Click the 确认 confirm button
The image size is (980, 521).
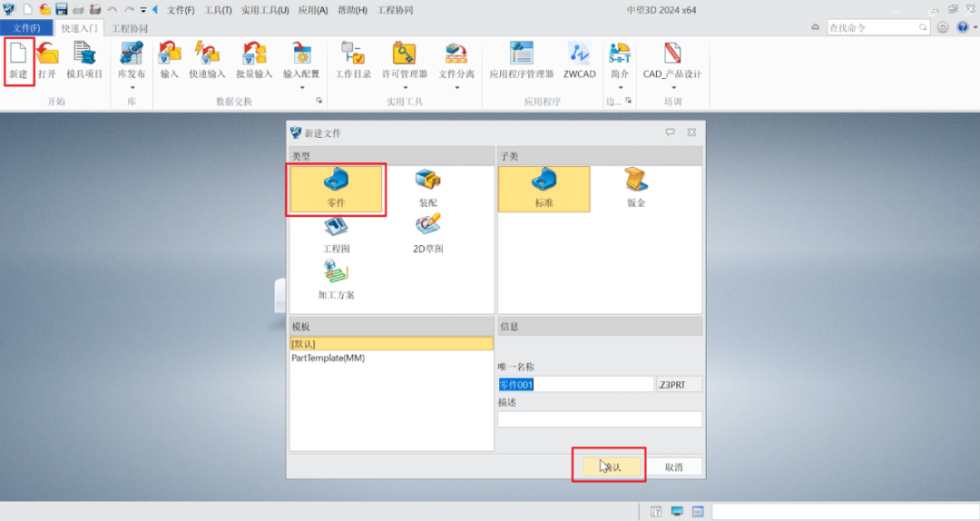point(612,467)
